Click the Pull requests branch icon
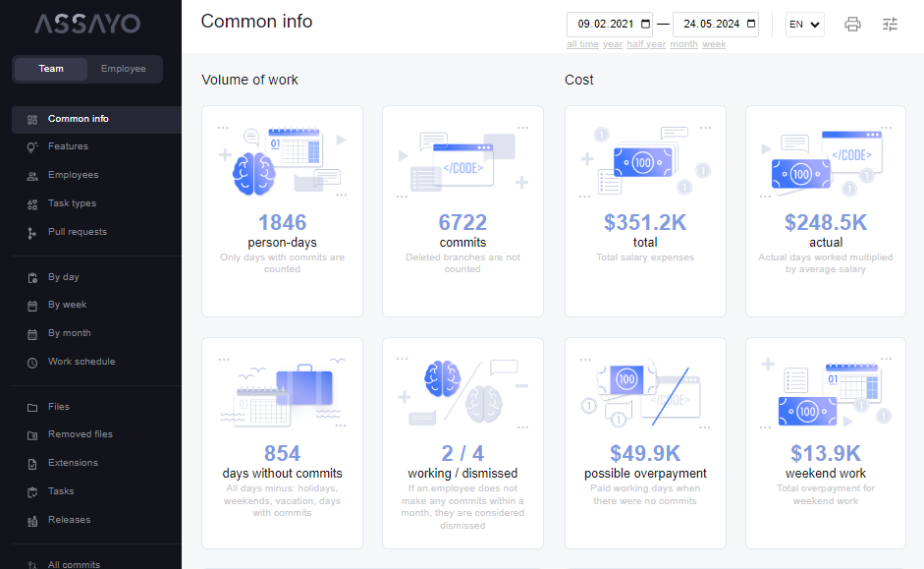The height and width of the screenshot is (569, 924). click(32, 233)
